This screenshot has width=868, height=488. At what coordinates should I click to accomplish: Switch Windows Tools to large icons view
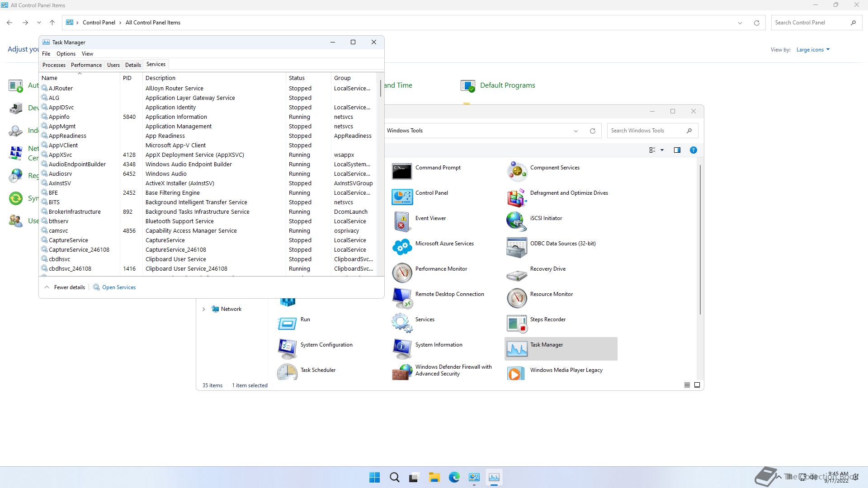click(697, 385)
